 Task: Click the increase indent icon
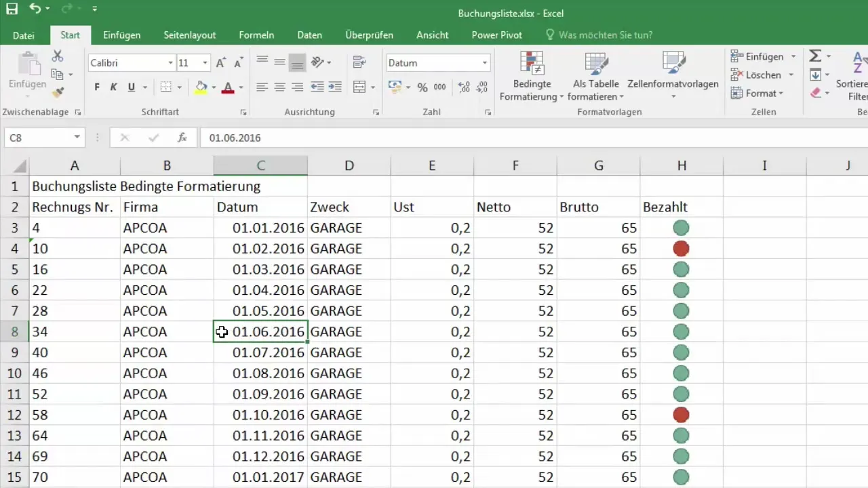tap(335, 87)
